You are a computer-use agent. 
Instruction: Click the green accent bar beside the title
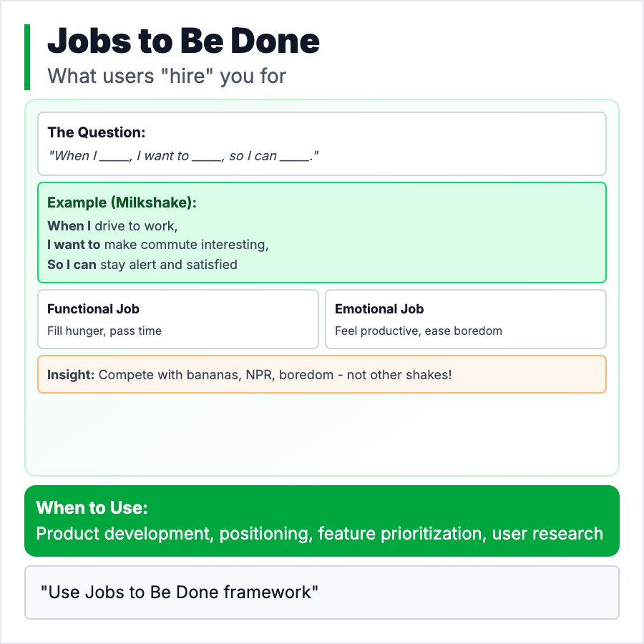click(27, 57)
